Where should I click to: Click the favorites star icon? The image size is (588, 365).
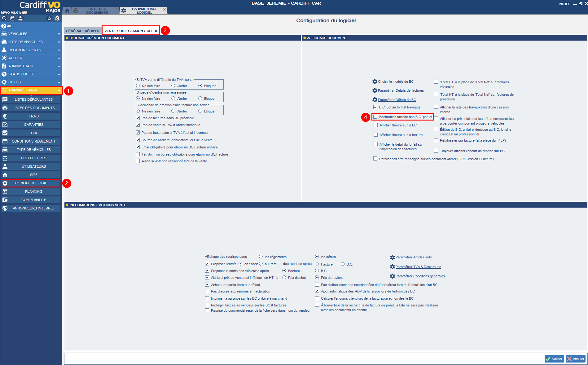tap(49, 18)
